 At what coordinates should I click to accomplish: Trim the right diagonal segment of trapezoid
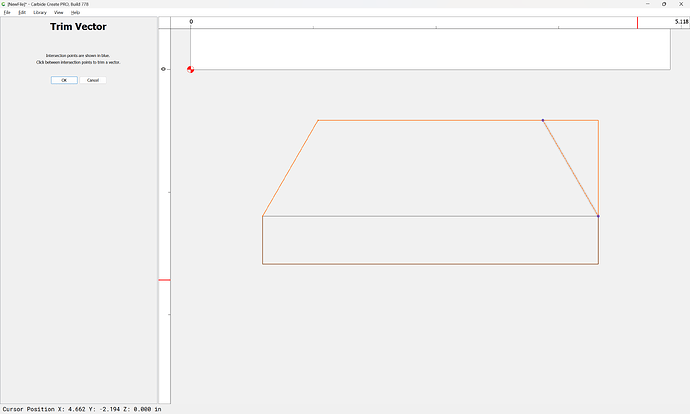570,168
